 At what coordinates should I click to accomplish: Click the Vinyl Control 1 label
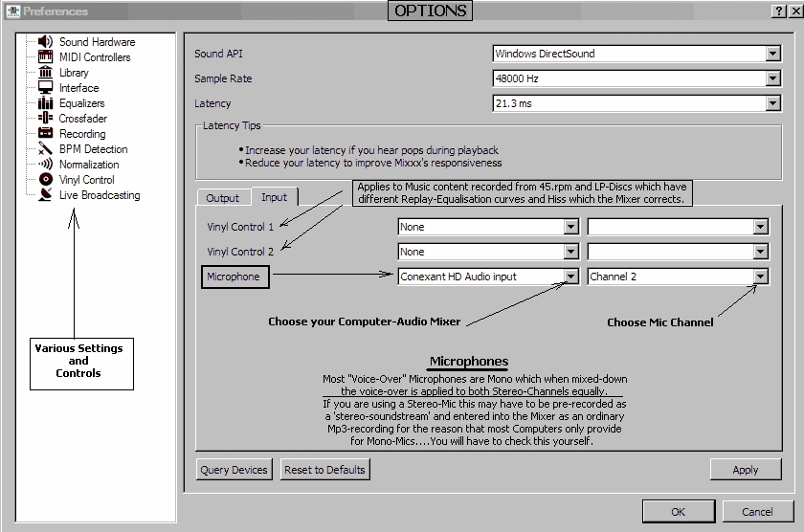tap(240, 227)
